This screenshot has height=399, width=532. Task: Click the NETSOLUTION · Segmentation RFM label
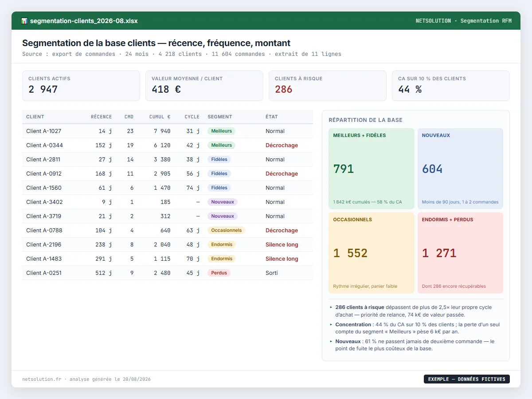463,21
